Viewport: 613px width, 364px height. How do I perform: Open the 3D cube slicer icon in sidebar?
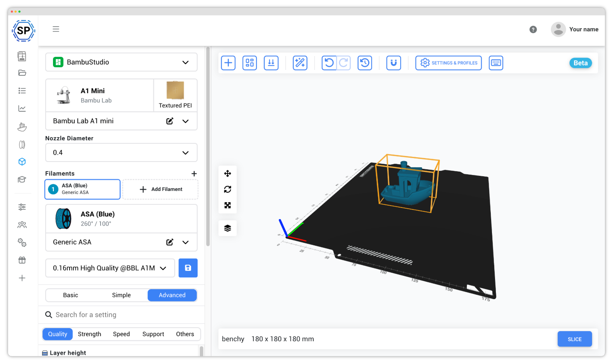click(x=22, y=162)
